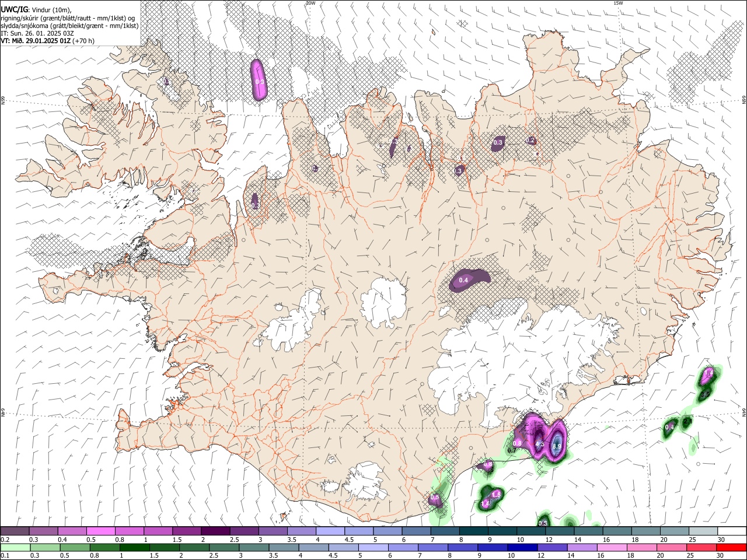Click the 20W longitude label

(x=310, y=3)
